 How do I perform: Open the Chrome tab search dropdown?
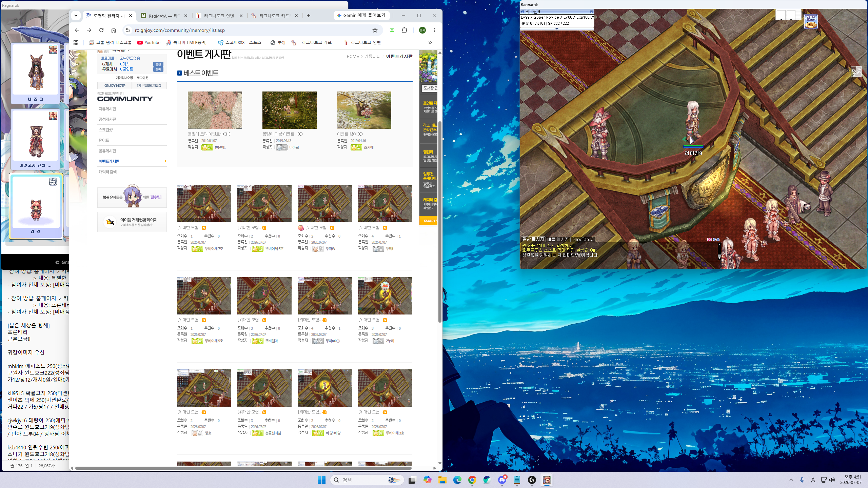pos(76,16)
